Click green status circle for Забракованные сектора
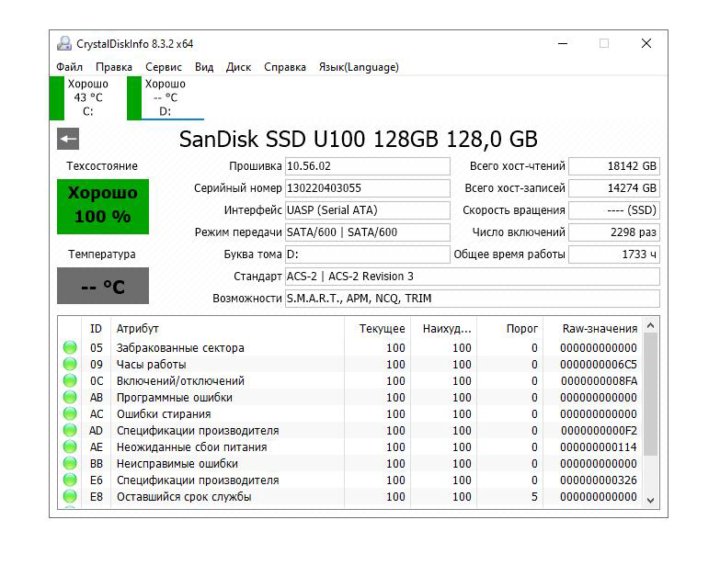Screen dimensions: 720x565 70,348
